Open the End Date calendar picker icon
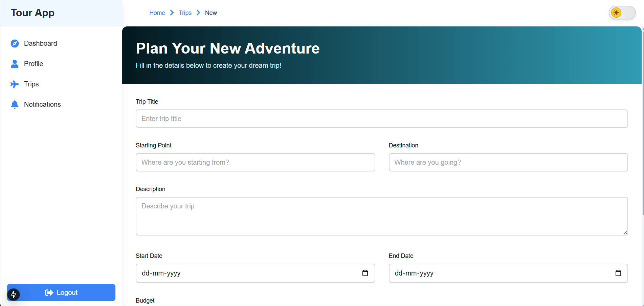Image resolution: width=644 pixels, height=306 pixels. pos(618,273)
